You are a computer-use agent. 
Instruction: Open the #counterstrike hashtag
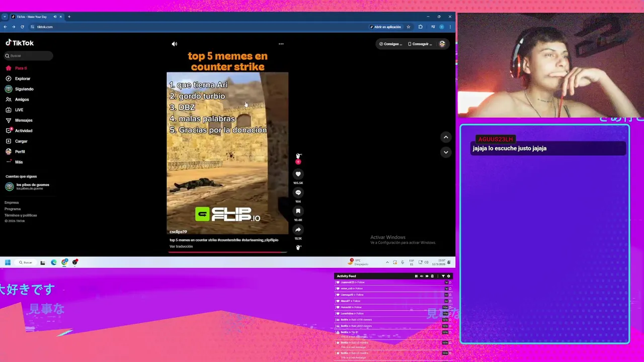click(x=229, y=240)
